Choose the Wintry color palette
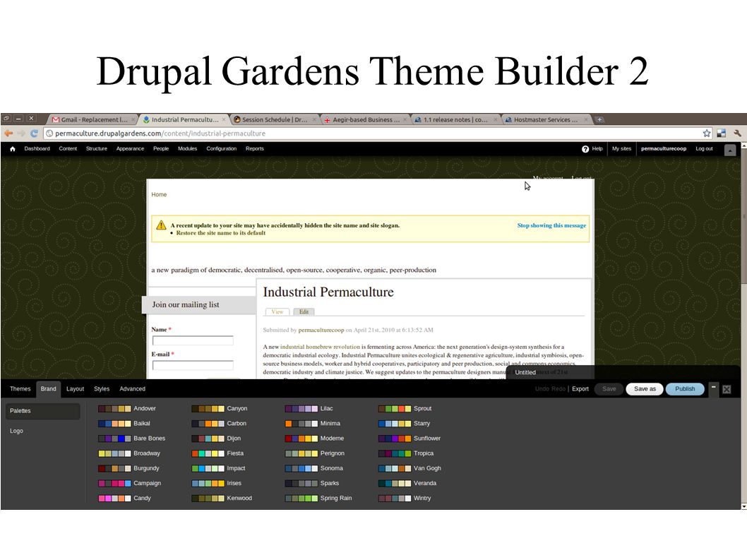This screenshot has width=747, height=560. click(405, 498)
